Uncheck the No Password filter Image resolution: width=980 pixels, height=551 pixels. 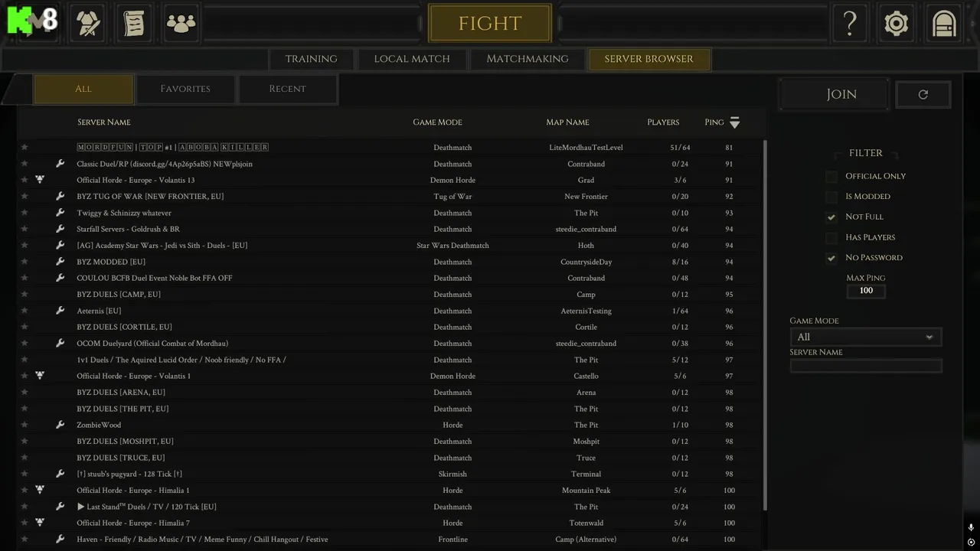pyautogui.click(x=831, y=258)
